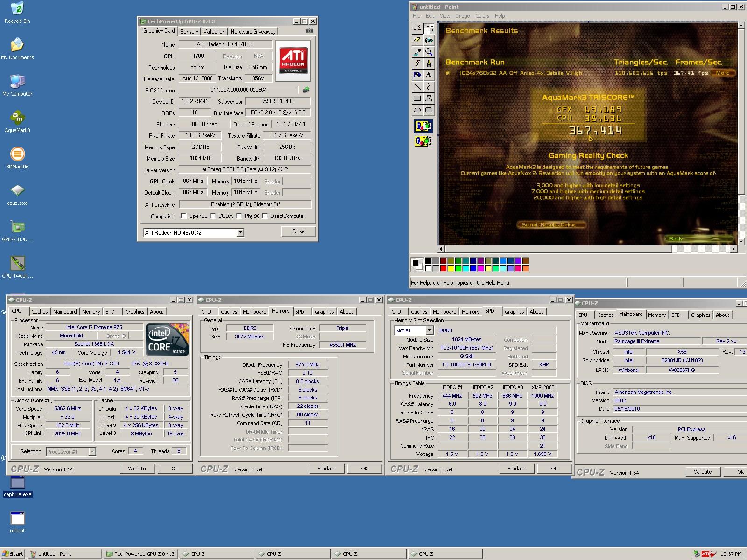Click the ATI tray icon in taskbar
The width and height of the screenshot is (747, 560).
tap(705, 554)
